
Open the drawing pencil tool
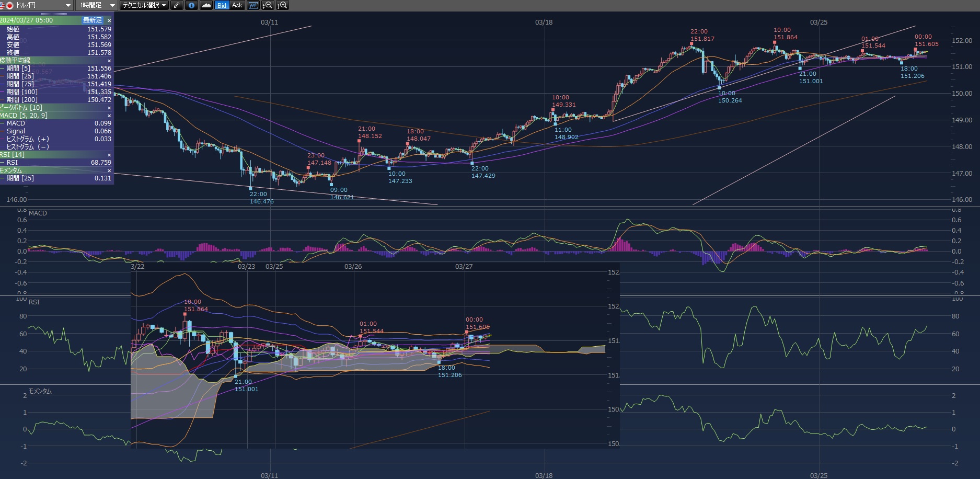pyautogui.click(x=177, y=5)
